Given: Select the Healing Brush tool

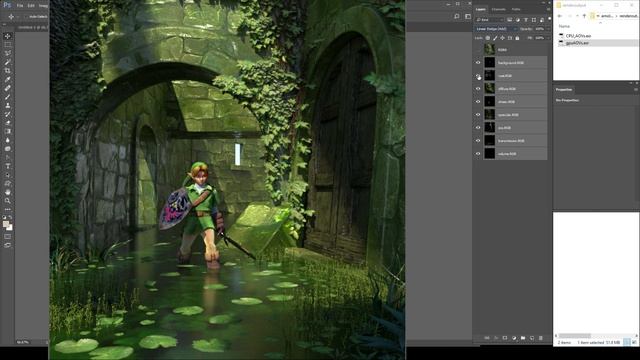Looking at the screenshot, I should point(7,88).
